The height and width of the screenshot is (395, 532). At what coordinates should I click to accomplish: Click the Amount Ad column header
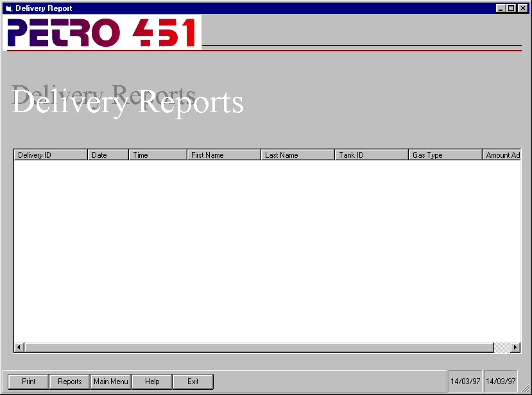(501, 155)
